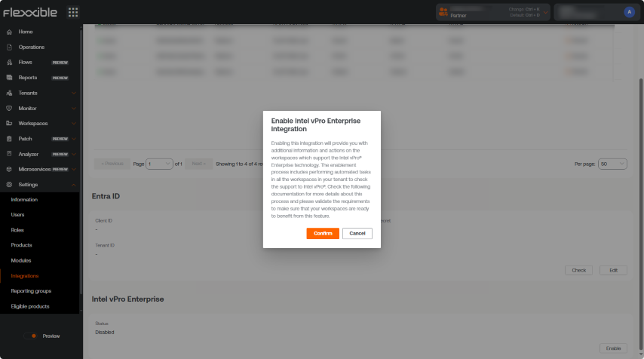
Task: Click the Home label in sidebar
Action: [26, 32]
